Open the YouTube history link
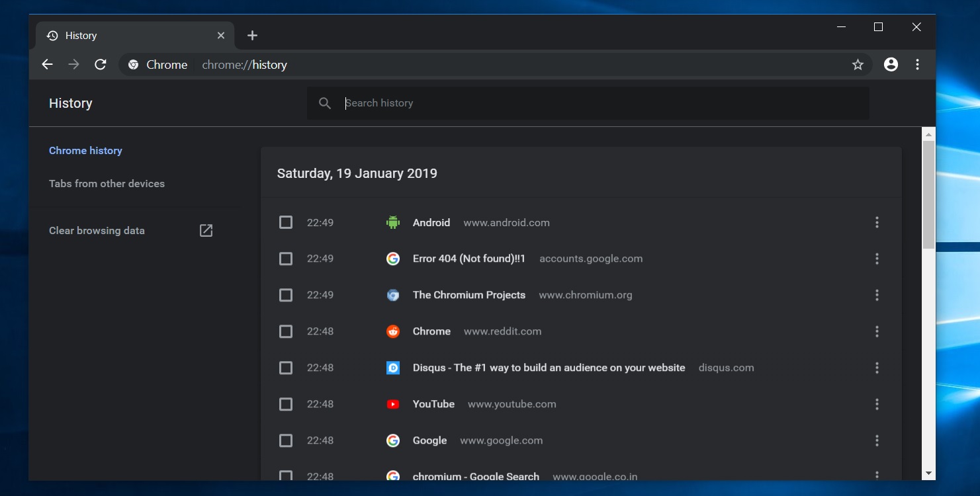Viewport: 980px width, 496px height. click(x=433, y=404)
